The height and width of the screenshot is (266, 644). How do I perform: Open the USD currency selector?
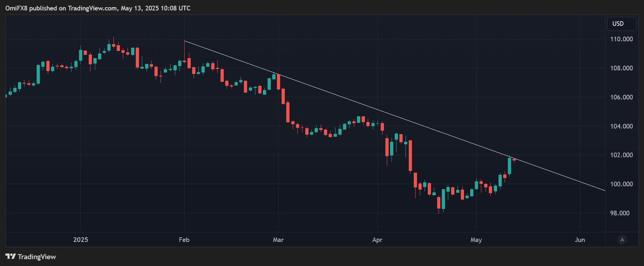click(621, 24)
